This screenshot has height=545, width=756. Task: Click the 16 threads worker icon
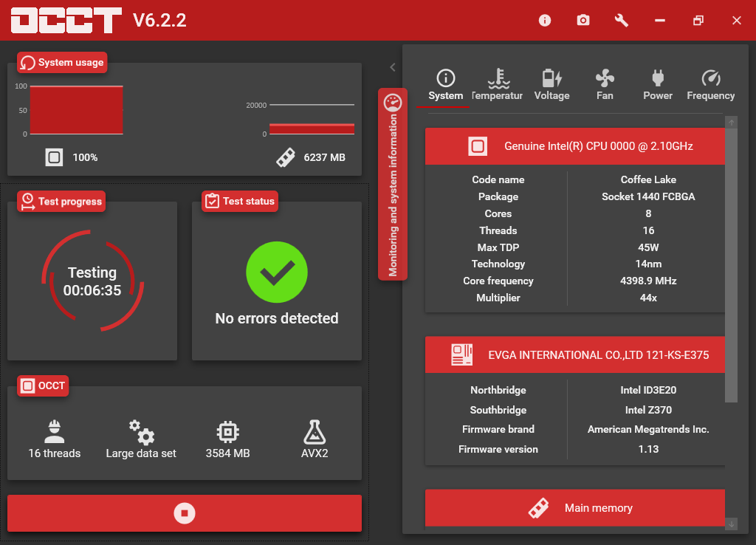(55, 431)
